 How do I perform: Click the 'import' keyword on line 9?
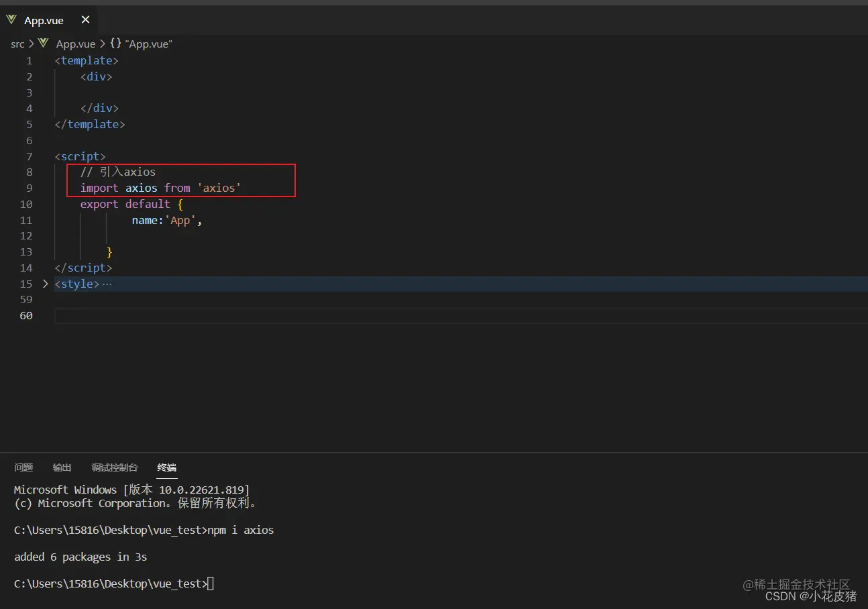tap(99, 188)
